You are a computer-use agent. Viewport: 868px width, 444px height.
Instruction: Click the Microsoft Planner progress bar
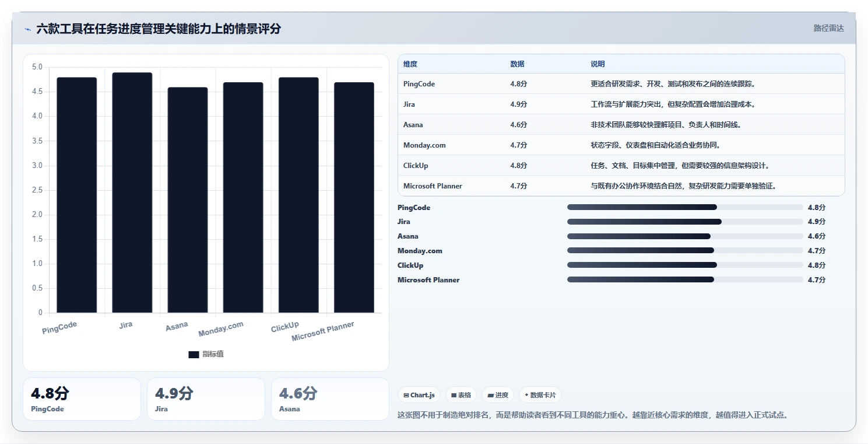pyautogui.click(x=685, y=280)
